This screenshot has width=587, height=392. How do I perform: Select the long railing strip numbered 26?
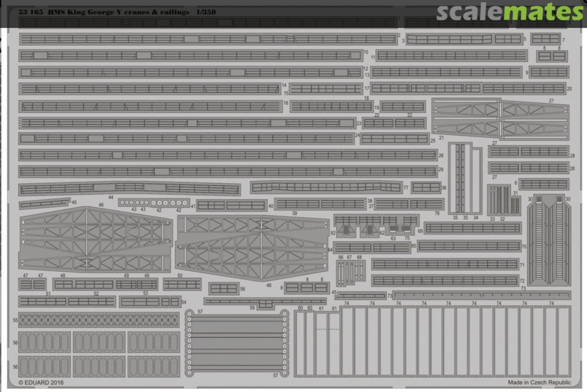click(x=228, y=155)
